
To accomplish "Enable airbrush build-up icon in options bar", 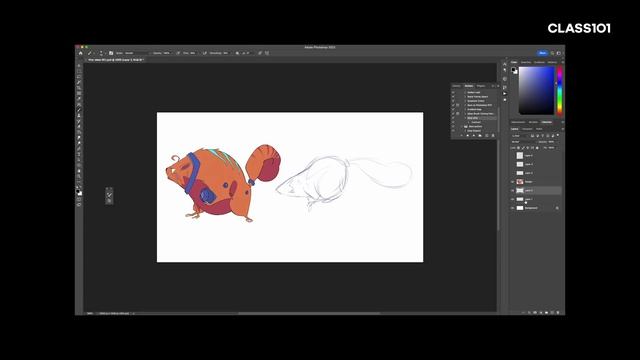I will pos(204,53).
